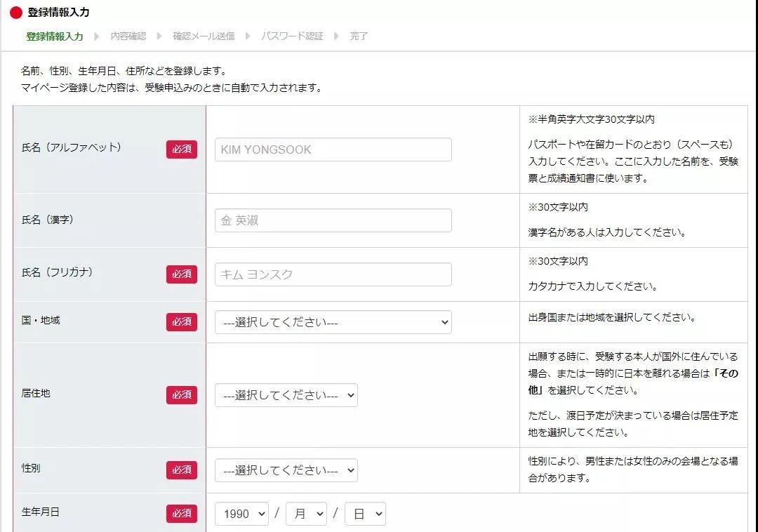Image resolution: width=758 pixels, height=532 pixels.
Task: Click the 氏名（フリガナ）label
Action: point(57,272)
